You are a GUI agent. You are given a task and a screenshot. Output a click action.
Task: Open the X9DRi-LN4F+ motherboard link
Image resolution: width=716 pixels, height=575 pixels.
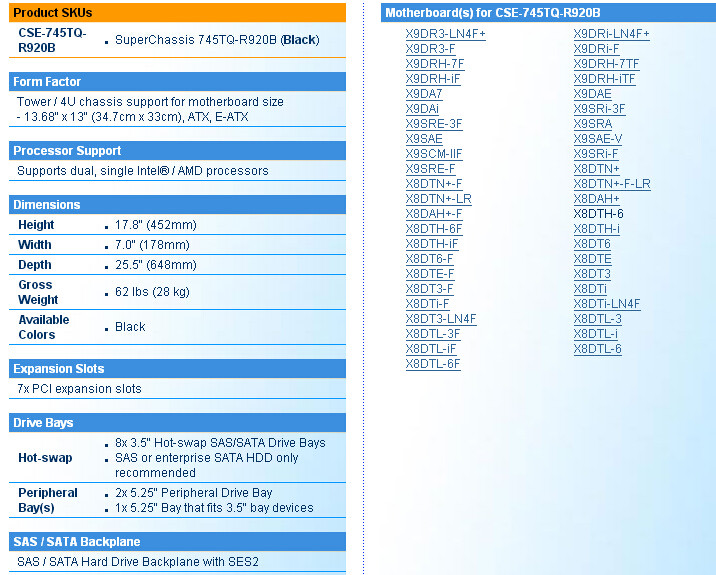point(611,34)
